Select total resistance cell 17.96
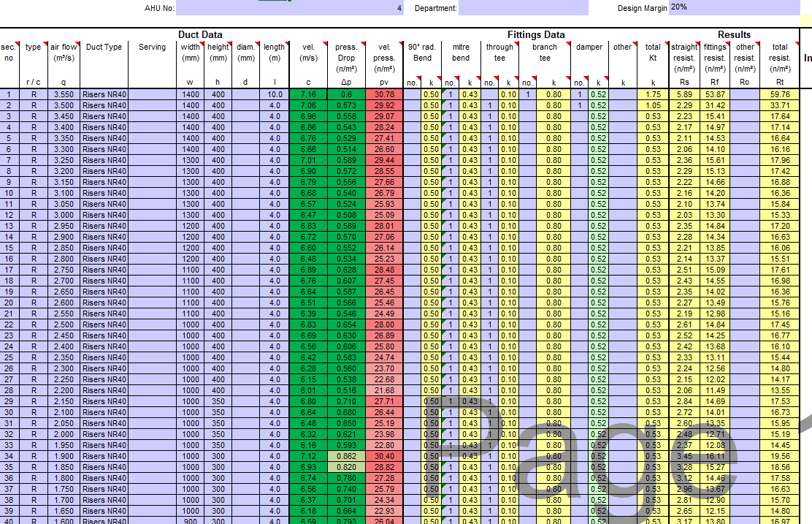Screen dimensions: 812x524 (x=780, y=160)
